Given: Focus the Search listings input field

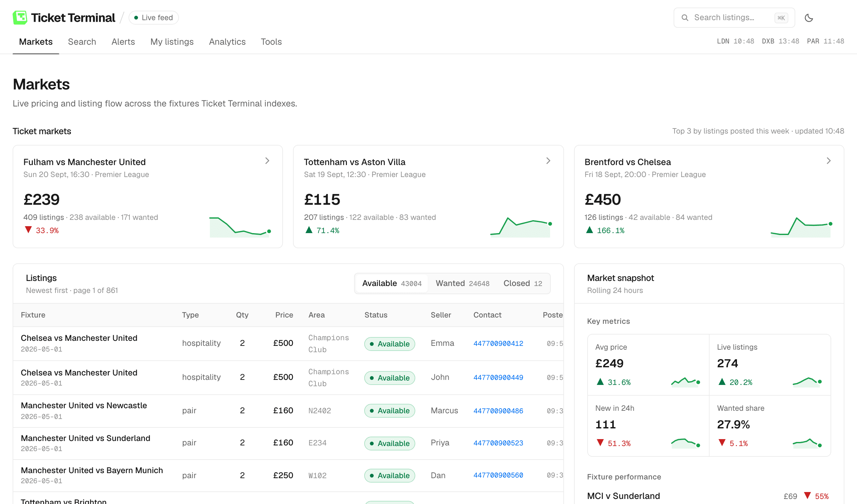Looking at the screenshot, I should click(x=734, y=18).
